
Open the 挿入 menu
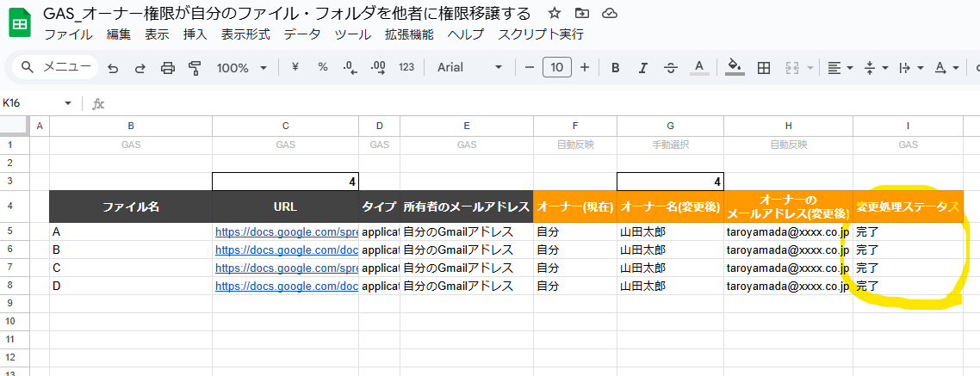(195, 35)
